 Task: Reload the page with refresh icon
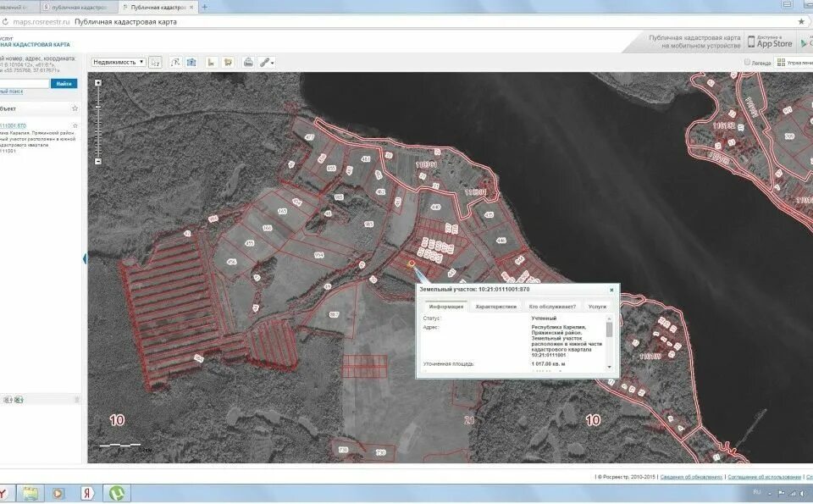pos(5,22)
